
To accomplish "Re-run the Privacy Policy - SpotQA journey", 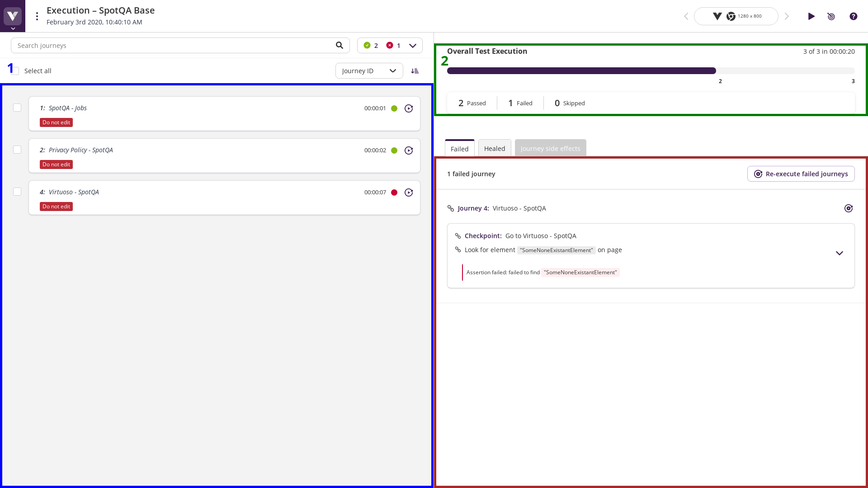I will [x=409, y=150].
